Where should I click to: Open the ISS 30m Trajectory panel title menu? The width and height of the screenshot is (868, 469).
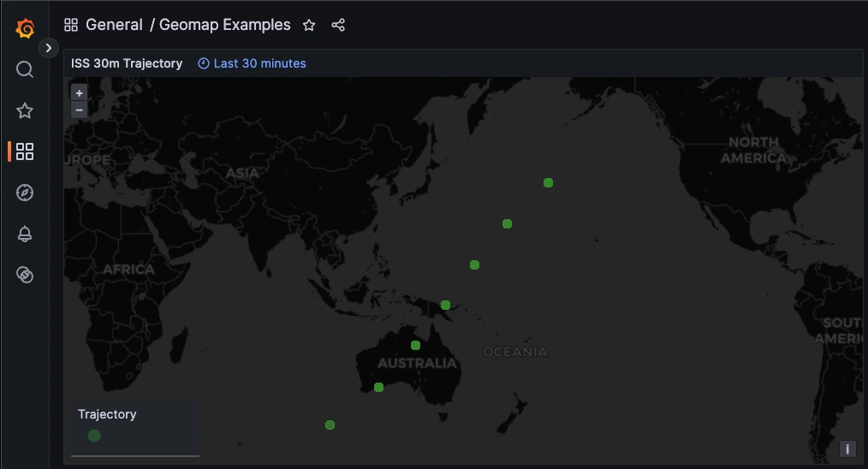pyautogui.click(x=127, y=63)
